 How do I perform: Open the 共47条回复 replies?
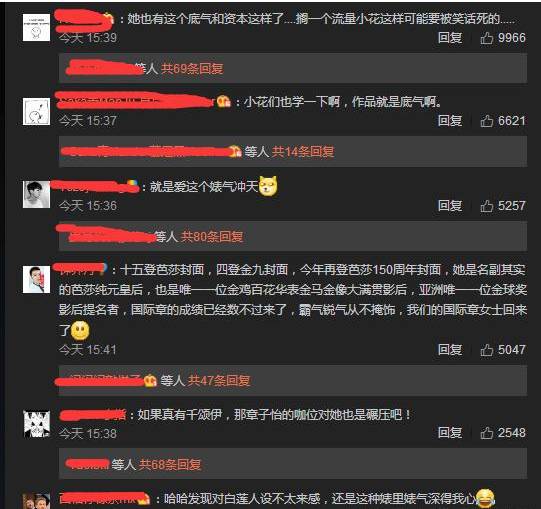coord(219,381)
